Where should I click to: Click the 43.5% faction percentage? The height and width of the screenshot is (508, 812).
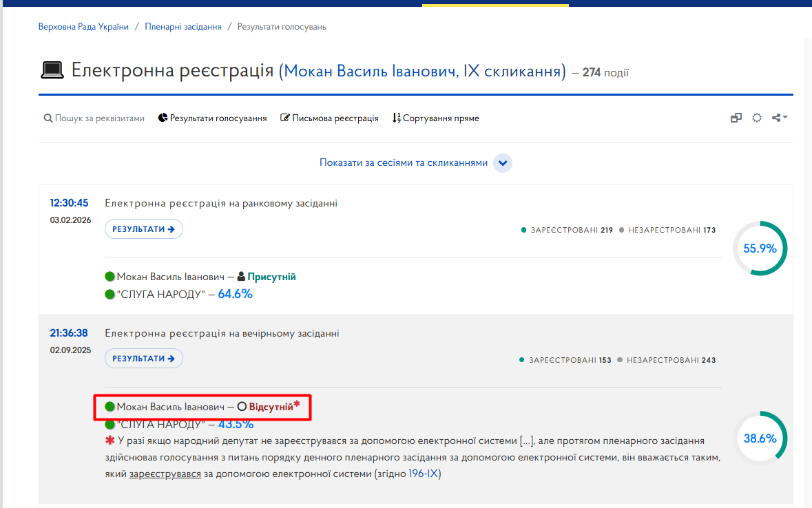point(236,424)
